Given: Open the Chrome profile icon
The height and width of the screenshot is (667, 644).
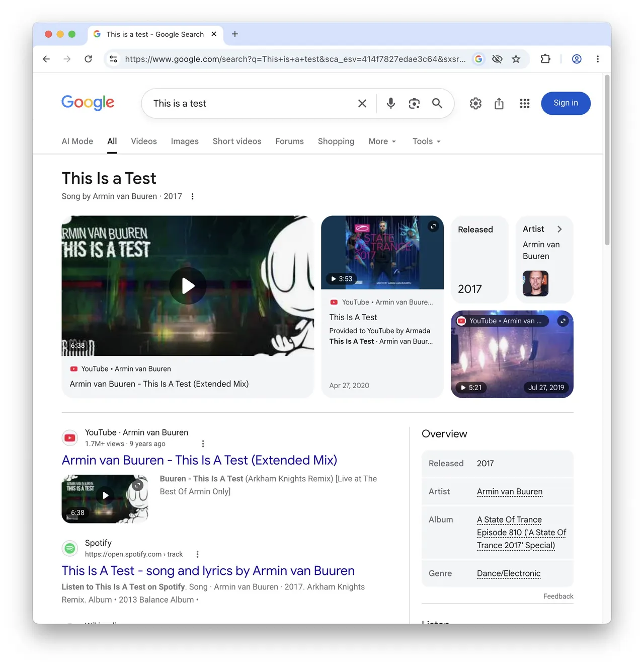Looking at the screenshot, I should pyautogui.click(x=577, y=59).
